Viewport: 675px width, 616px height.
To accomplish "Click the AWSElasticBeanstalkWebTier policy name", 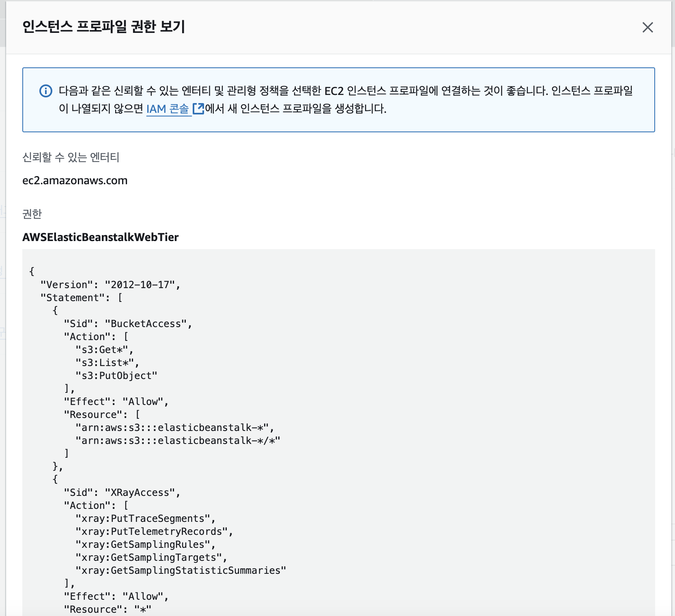I will point(101,237).
